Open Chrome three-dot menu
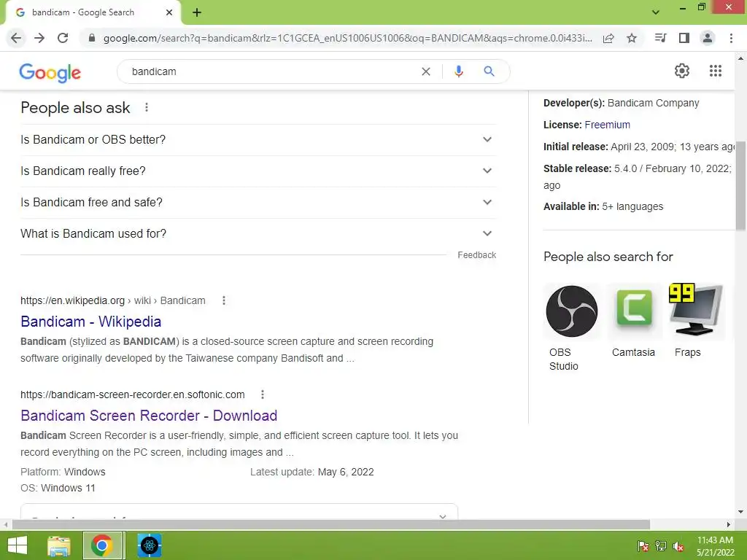 pos(731,38)
